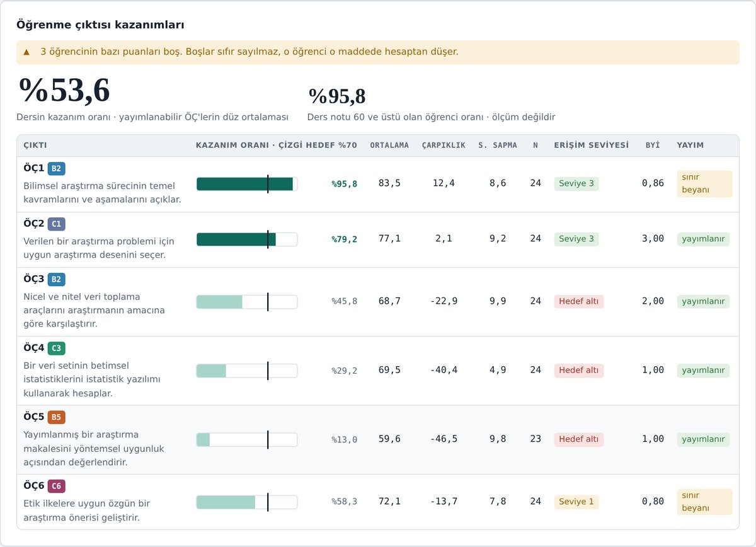Select the YAYIM column header
Image resolution: width=756 pixels, height=547 pixels.
coord(690,146)
